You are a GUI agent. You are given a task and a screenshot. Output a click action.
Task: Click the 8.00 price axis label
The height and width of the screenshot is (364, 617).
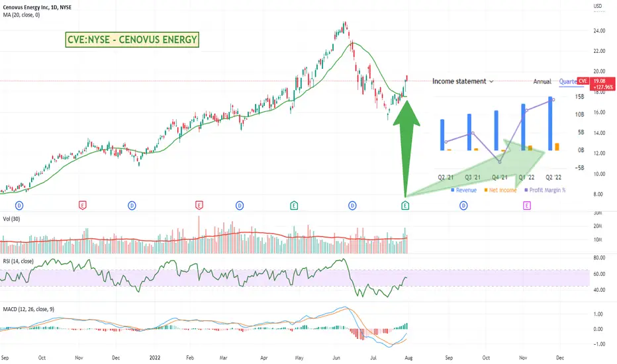click(598, 194)
